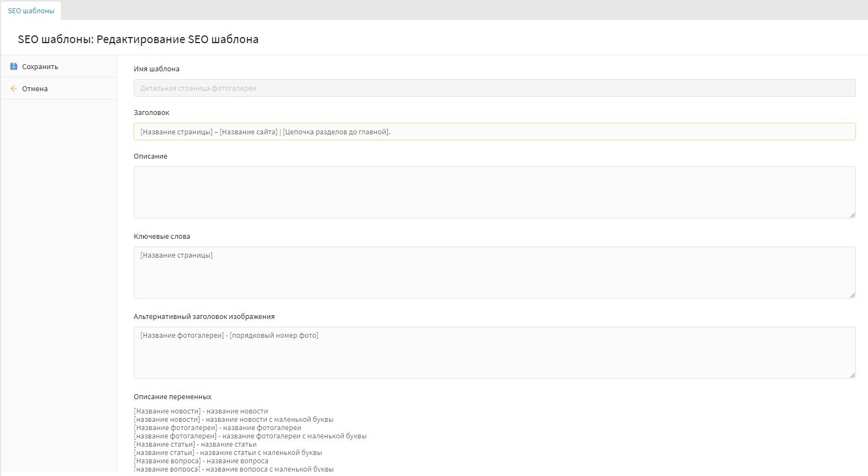The width and height of the screenshot is (868, 476).
Task: Click the floppy disk Save icon
Action: [14, 66]
